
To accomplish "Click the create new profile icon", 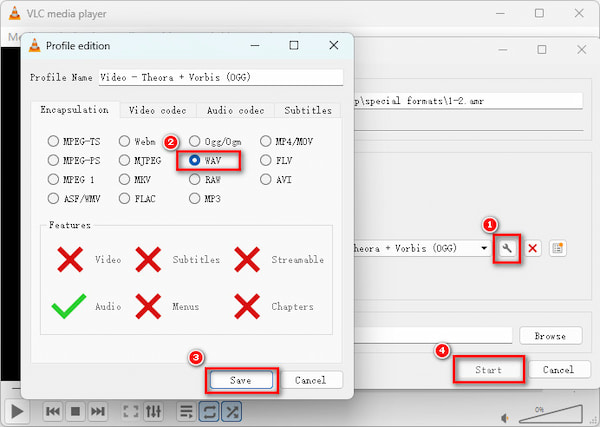I will tap(558, 249).
